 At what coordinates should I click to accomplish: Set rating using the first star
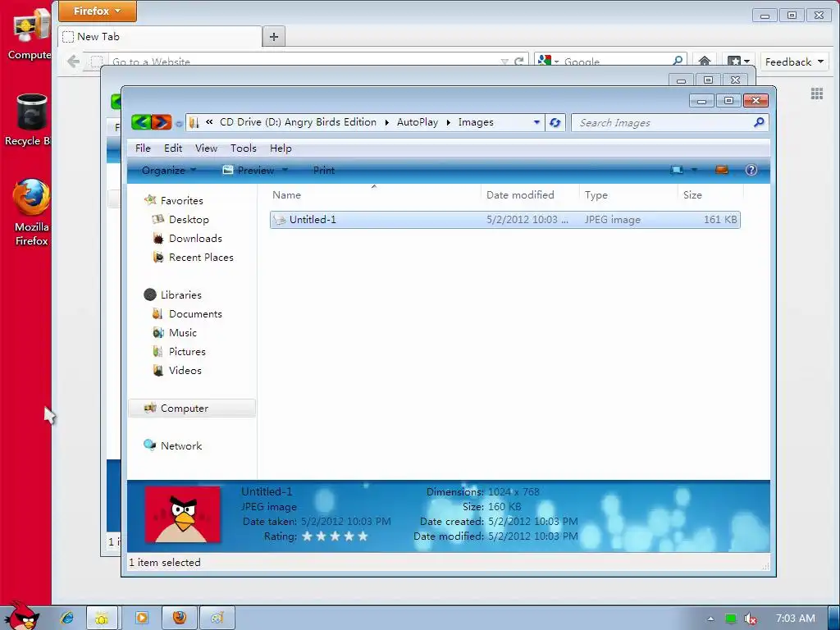(x=307, y=536)
